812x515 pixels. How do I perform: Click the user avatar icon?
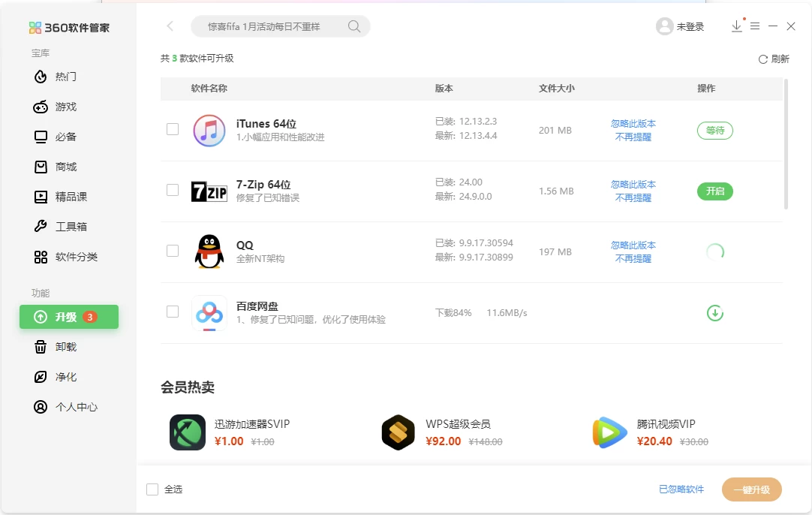tap(664, 26)
